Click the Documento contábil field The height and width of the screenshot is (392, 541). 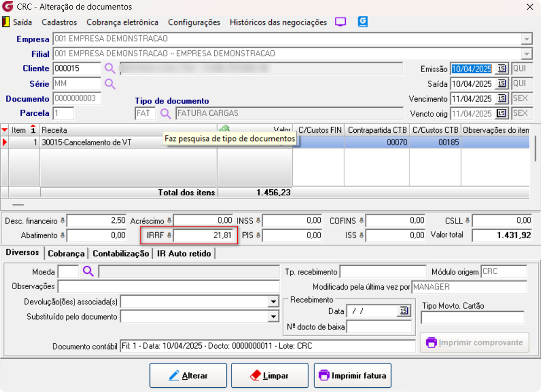(x=268, y=346)
